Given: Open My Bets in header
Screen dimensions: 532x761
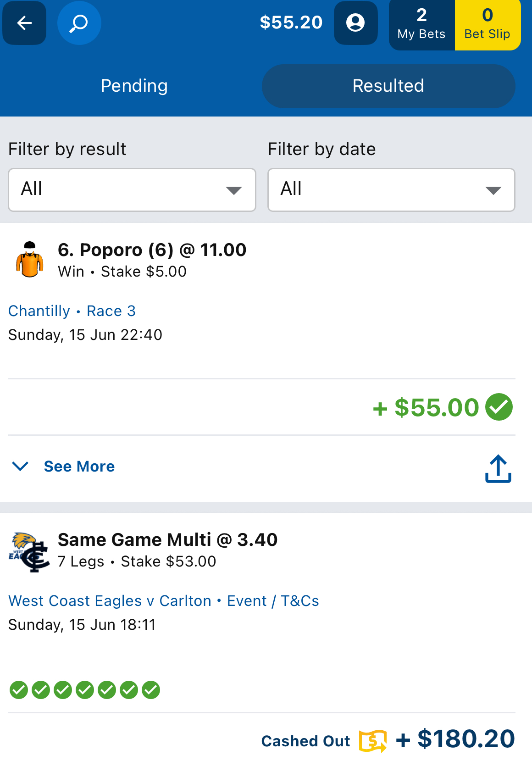Looking at the screenshot, I should click(421, 25).
